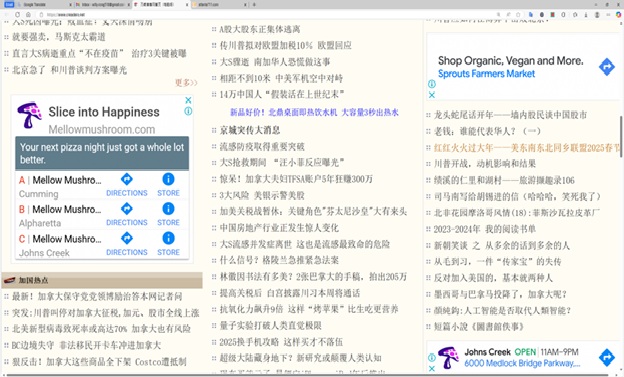Open headline 2025换手机攻略
Screen dimensions: 624x377
281,342
